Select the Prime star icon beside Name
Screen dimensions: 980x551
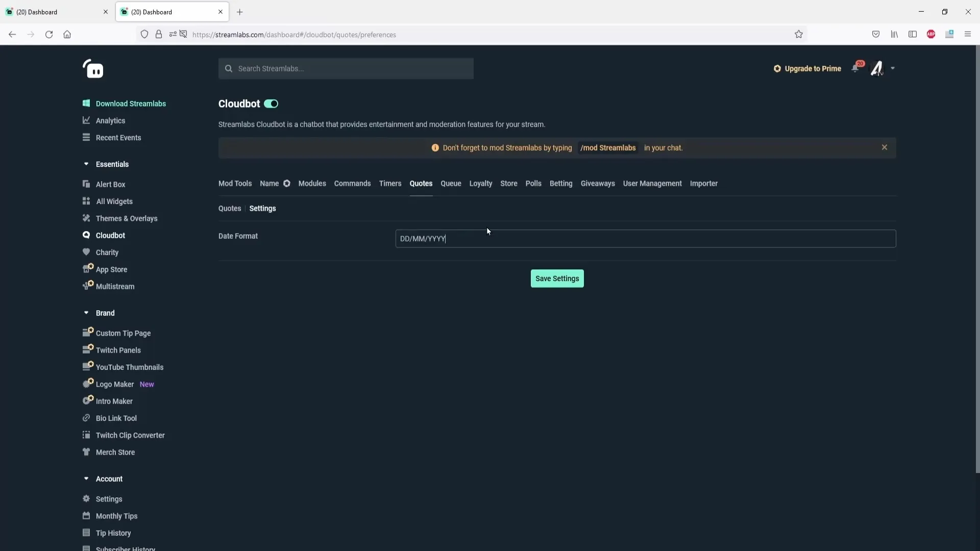coord(287,184)
